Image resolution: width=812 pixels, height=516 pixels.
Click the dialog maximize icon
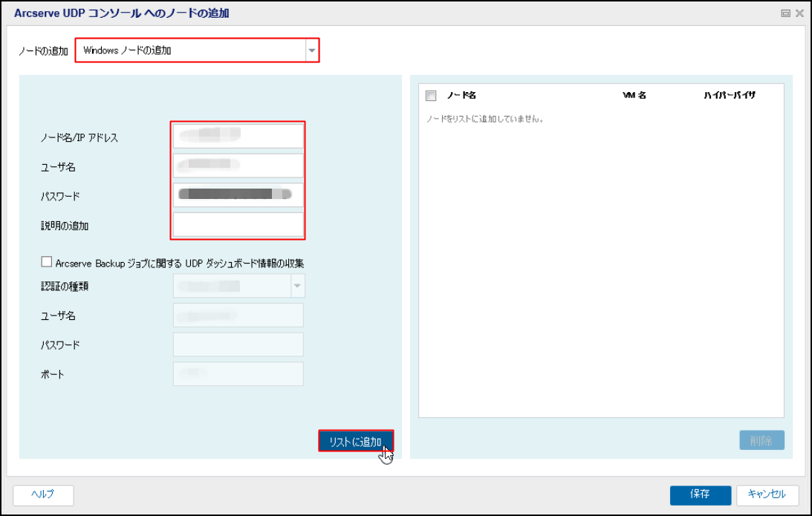(x=785, y=13)
